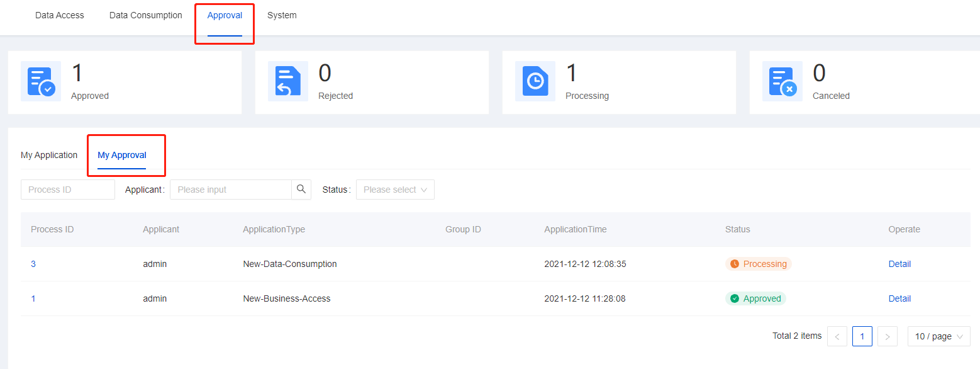Go to the System tab
Viewport: 980px width, 369px height.
pyautogui.click(x=281, y=15)
